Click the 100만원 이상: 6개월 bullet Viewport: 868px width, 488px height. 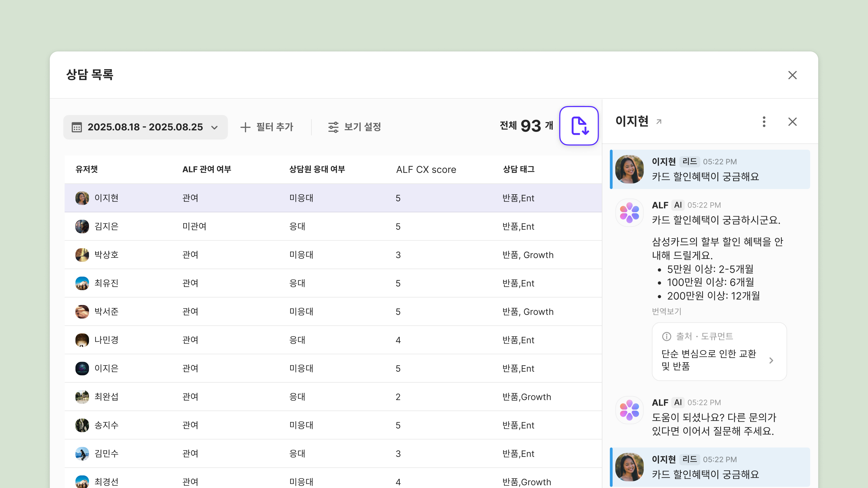pos(710,282)
